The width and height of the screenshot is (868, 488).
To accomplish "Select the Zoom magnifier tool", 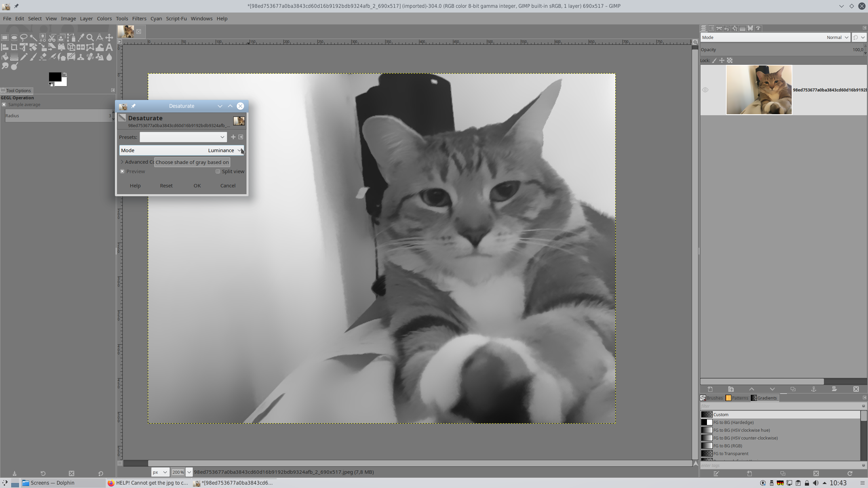I will click(90, 37).
